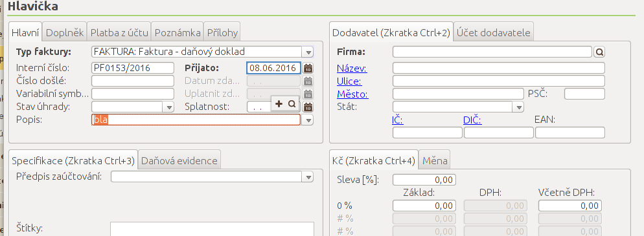Focus the Název input field
This screenshot has width=644, height=236.
pyautogui.click(x=499, y=68)
